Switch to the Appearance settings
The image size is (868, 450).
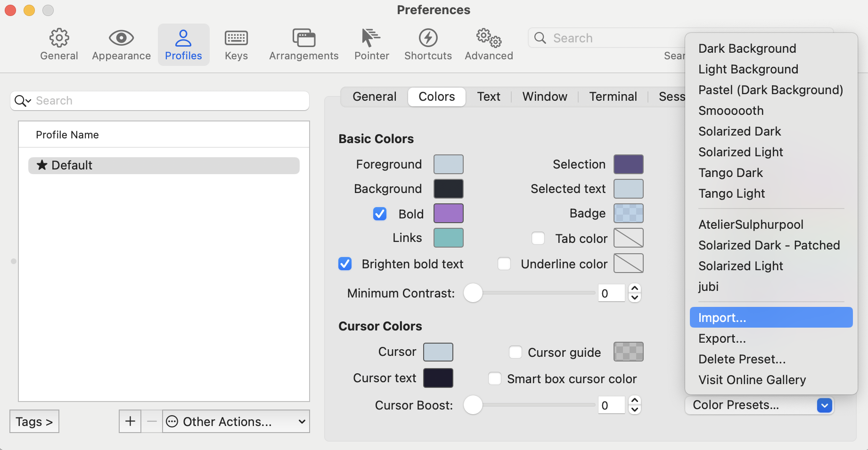(121, 44)
